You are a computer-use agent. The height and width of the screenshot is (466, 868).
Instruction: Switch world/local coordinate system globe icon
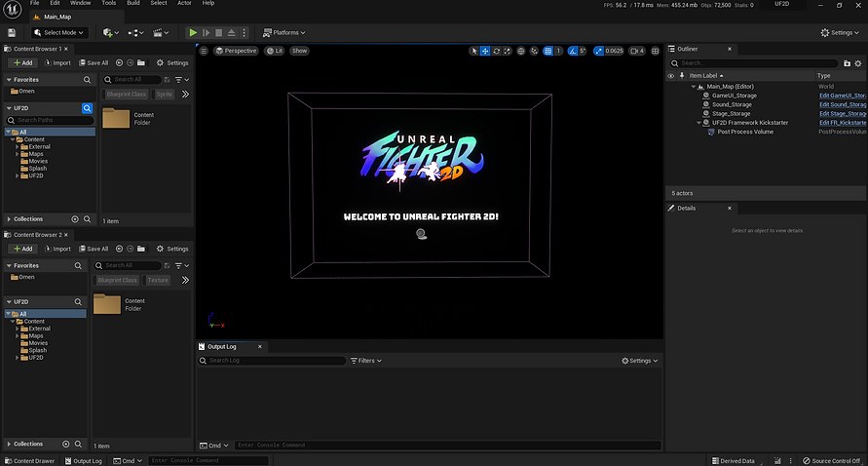tap(521, 51)
